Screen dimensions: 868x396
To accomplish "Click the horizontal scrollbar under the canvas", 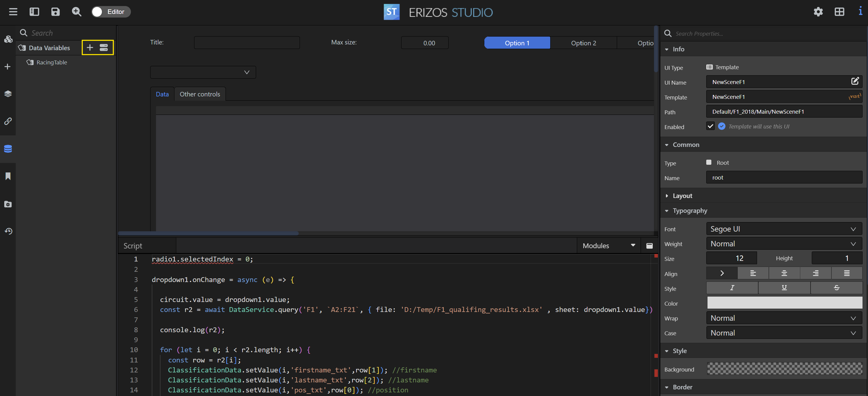I will pos(208,233).
